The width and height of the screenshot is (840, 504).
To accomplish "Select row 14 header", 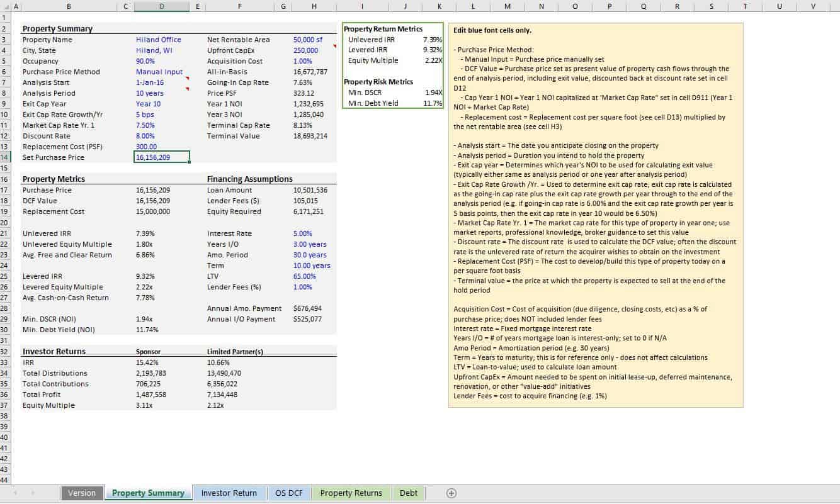I will click(5, 157).
